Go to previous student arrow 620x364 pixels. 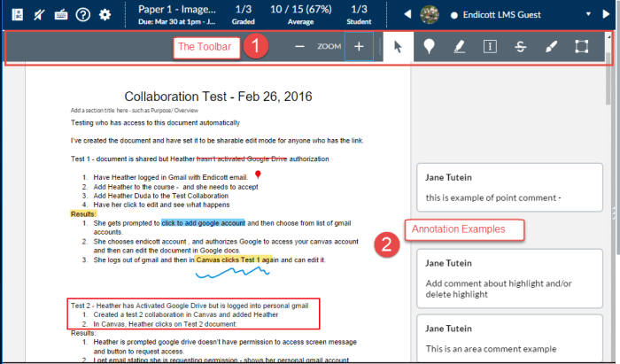(407, 15)
